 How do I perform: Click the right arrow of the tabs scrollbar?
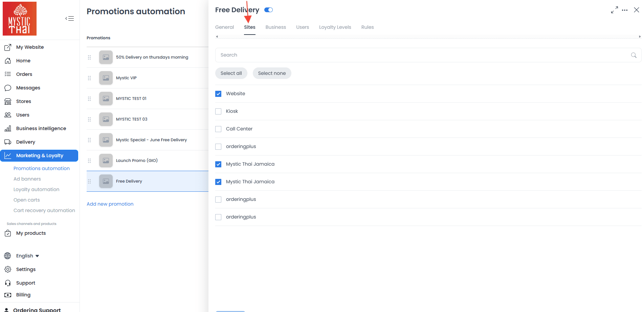point(640,37)
